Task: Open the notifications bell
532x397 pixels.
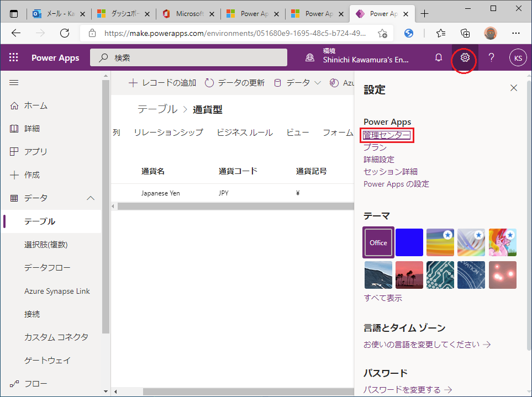Action: click(438, 57)
